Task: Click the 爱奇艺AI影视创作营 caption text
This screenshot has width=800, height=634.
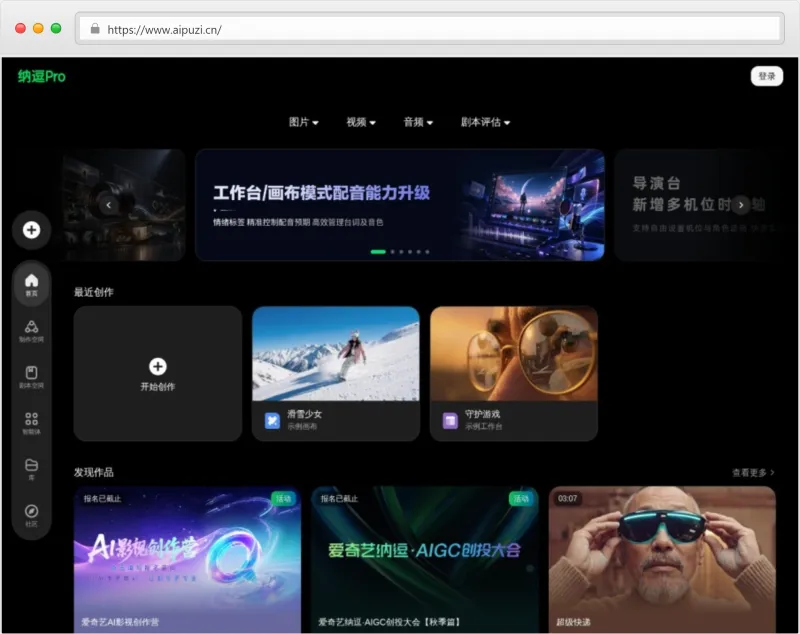Action: tap(120, 622)
